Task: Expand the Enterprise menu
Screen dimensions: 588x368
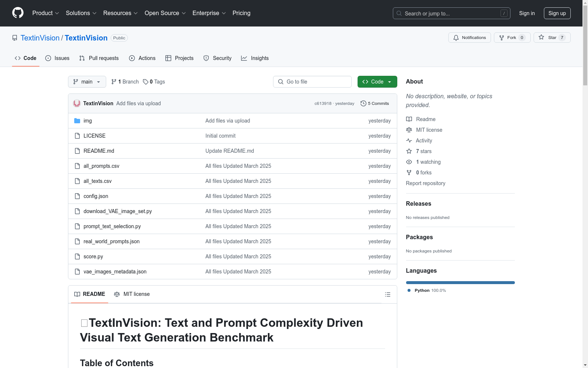Action: tap(209, 13)
